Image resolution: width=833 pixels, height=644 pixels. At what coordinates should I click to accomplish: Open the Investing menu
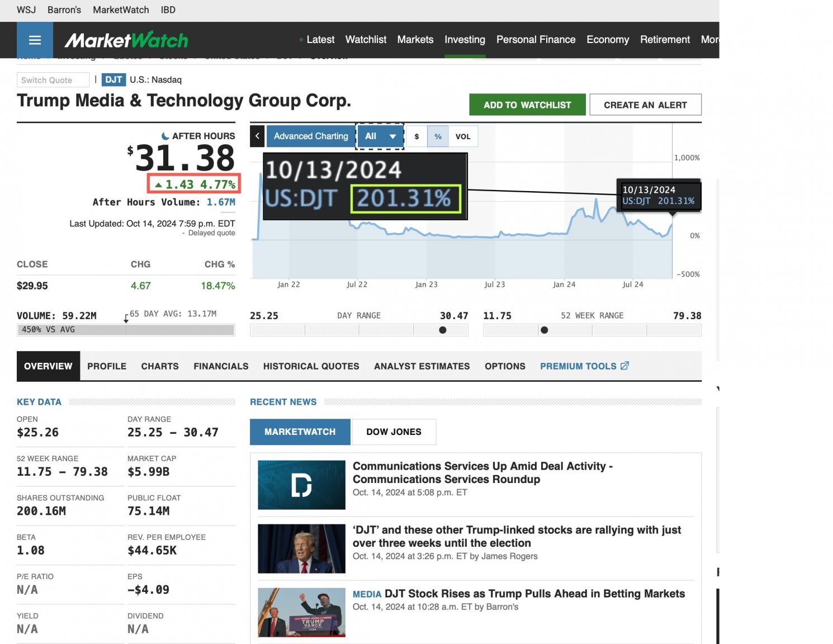tap(465, 40)
